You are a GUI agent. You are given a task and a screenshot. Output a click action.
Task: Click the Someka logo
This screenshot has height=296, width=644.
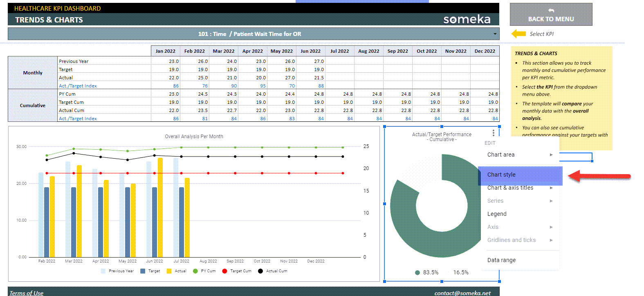(x=467, y=19)
